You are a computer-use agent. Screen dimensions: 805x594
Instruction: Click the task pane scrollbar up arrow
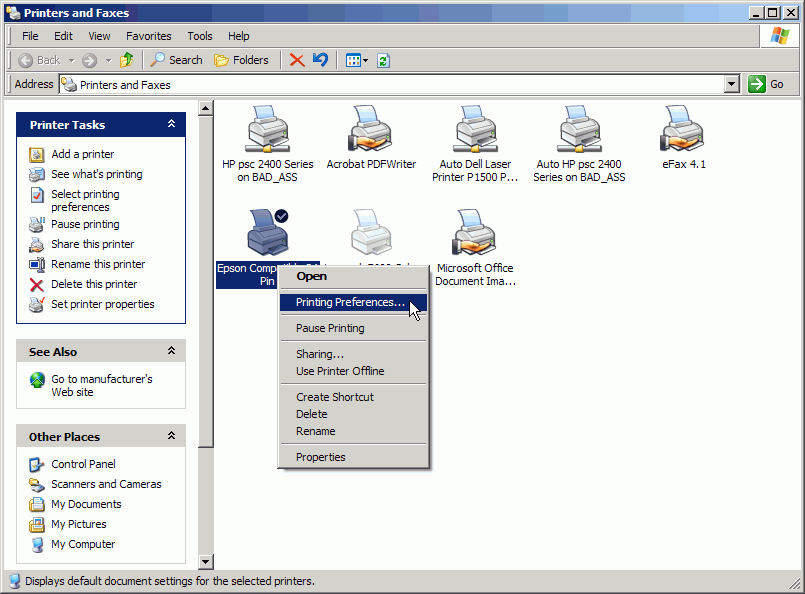pyautogui.click(x=206, y=108)
